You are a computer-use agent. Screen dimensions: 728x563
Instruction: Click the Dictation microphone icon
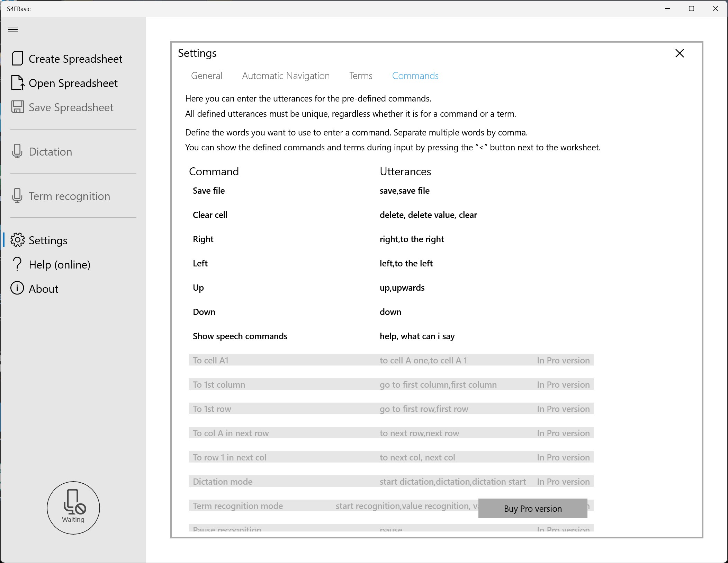coord(17,151)
